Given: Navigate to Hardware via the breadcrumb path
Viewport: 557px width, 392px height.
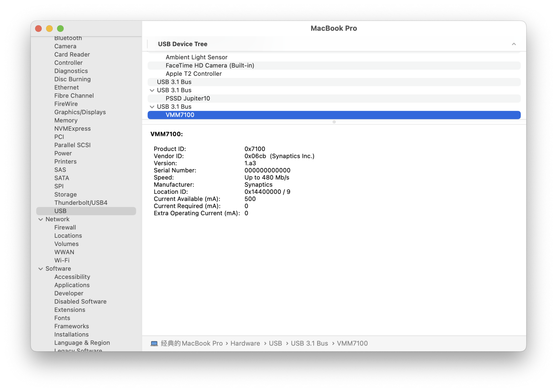Looking at the screenshot, I should pyautogui.click(x=245, y=343).
